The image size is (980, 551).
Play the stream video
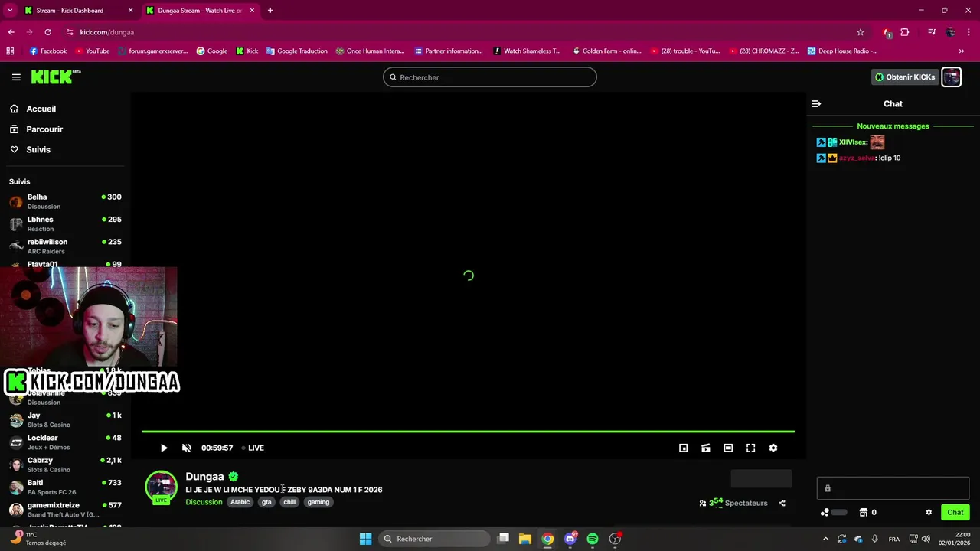point(164,448)
